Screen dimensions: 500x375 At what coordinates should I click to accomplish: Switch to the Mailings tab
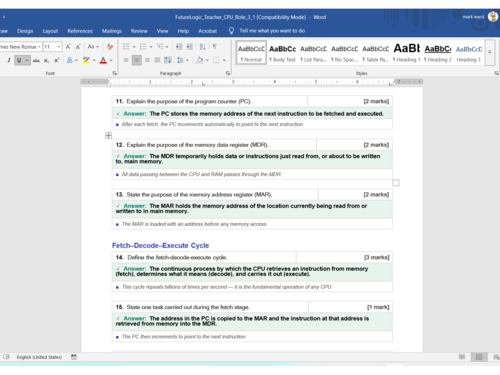(x=112, y=31)
